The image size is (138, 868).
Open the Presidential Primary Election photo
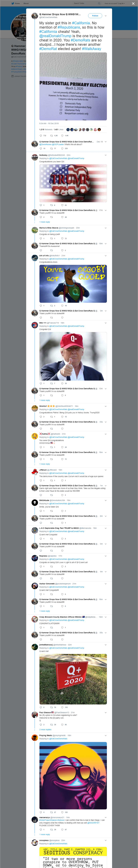[73, 86]
